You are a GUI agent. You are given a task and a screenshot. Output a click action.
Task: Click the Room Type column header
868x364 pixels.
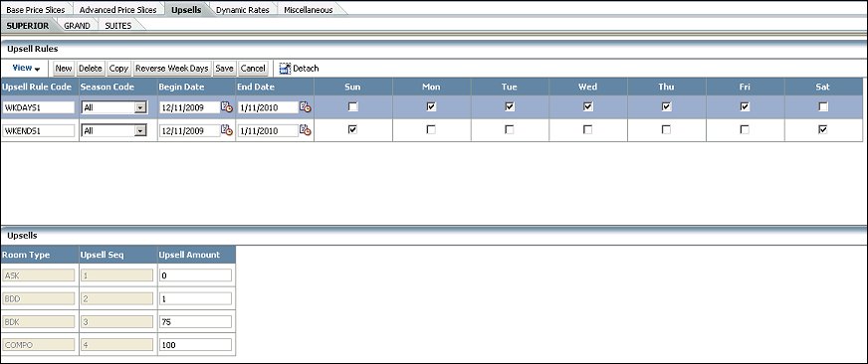pyautogui.click(x=40, y=255)
